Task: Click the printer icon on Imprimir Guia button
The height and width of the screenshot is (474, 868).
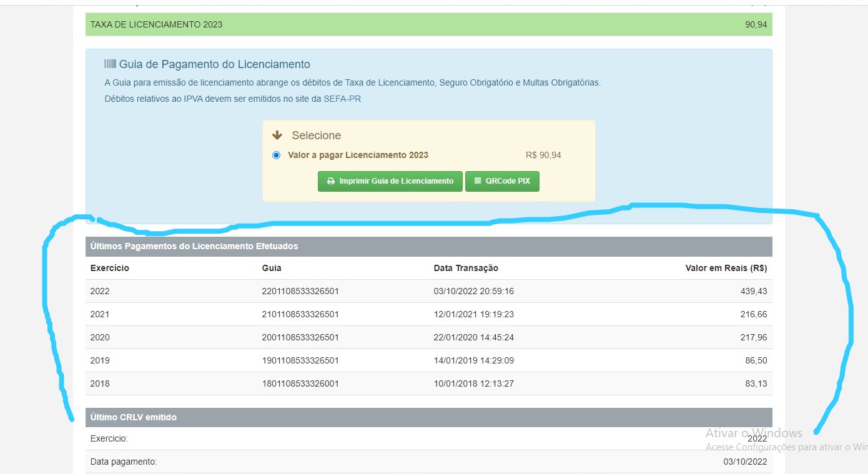Action: tap(331, 181)
